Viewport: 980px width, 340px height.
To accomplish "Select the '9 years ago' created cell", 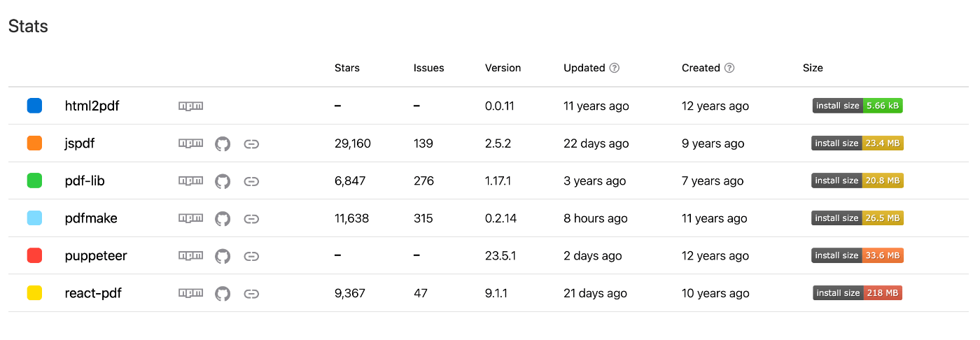I will point(713,143).
